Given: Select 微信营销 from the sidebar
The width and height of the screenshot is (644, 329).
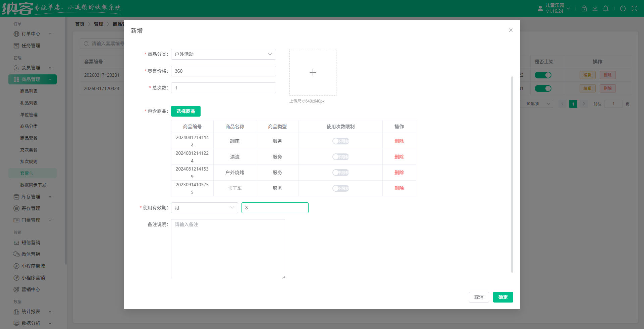Looking at the screenshot, I should click(31, 254).
